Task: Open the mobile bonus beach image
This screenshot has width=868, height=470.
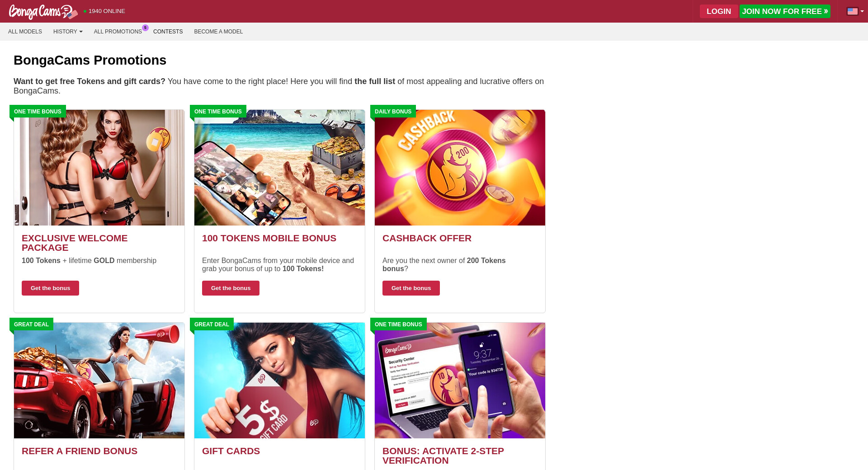Action: (x=279, y=168)
